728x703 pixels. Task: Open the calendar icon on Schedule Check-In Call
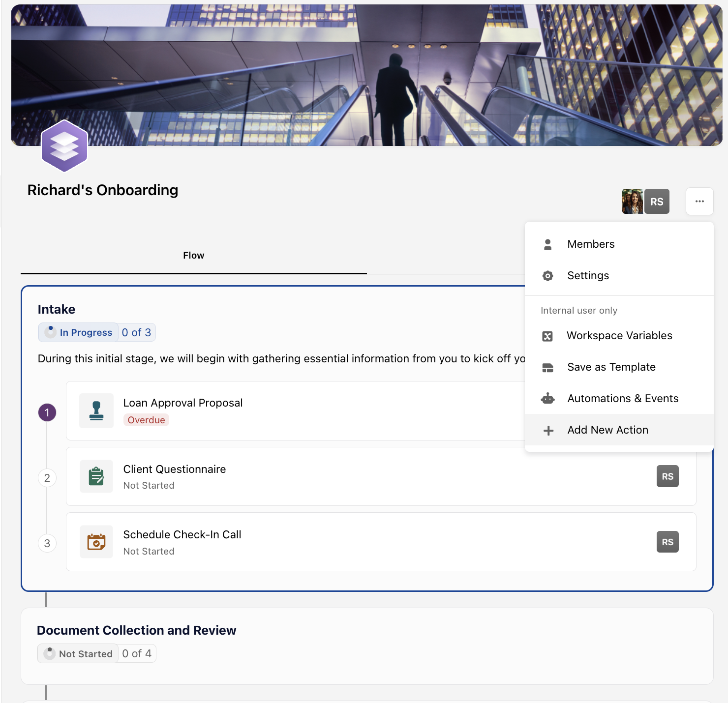96,542
